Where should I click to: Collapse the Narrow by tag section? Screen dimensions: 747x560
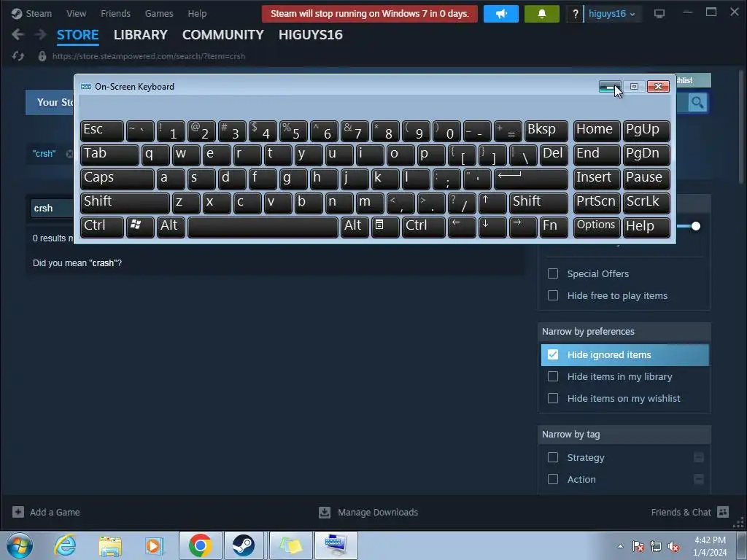(624, 435)
